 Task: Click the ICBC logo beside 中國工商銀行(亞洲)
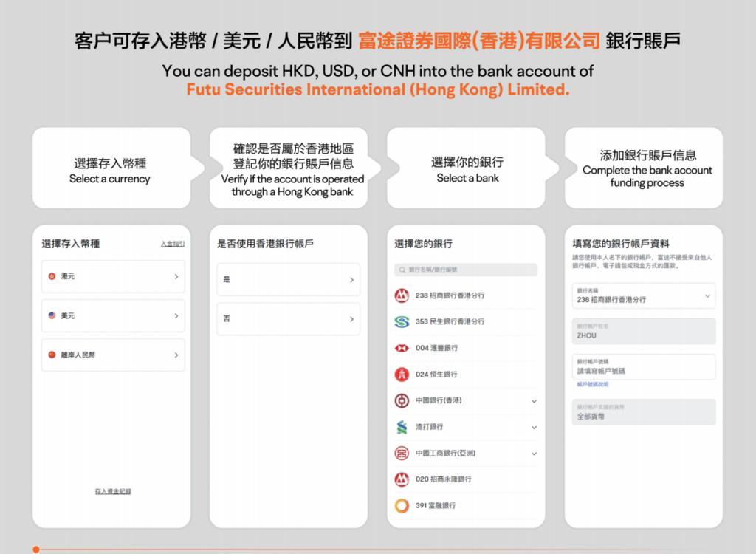tap(402, 453)
